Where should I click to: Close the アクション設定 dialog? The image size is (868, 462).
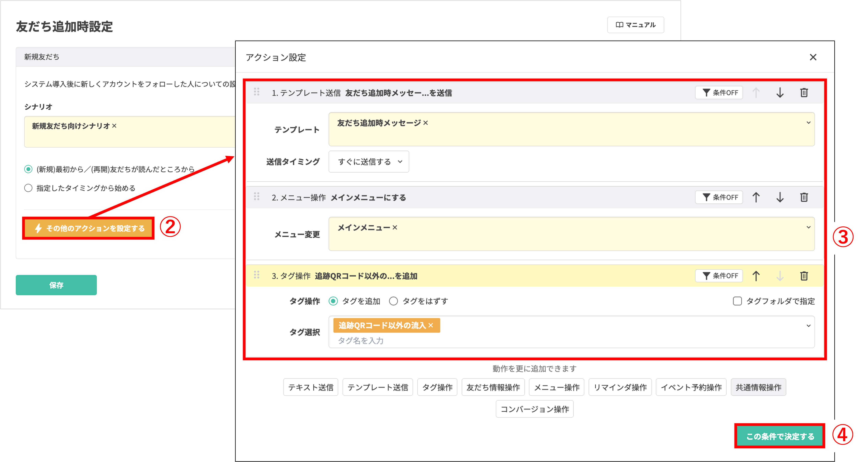tap(813, 57)
